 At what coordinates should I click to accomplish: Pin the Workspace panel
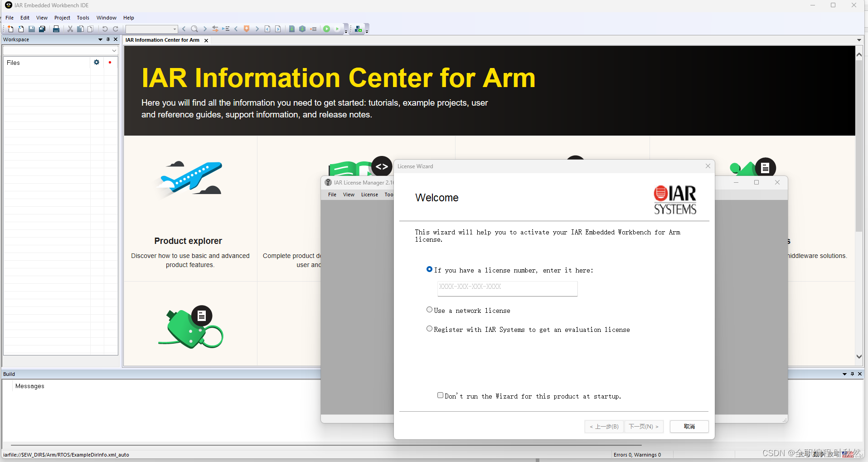pos(108,39)
